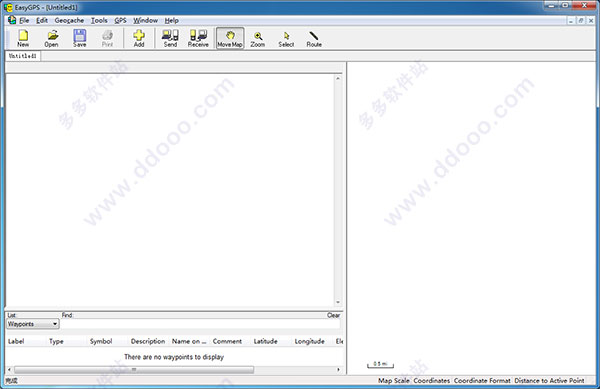The height and width of the screenshot is (389, 600).
Task: Save the file with floppy disk icon
Action: coord(80,38)
